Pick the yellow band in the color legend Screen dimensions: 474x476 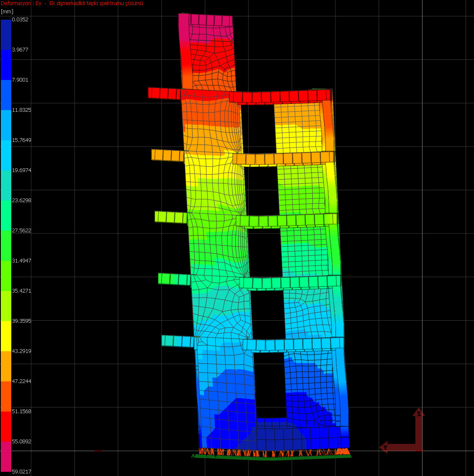(x=6, y=336)
